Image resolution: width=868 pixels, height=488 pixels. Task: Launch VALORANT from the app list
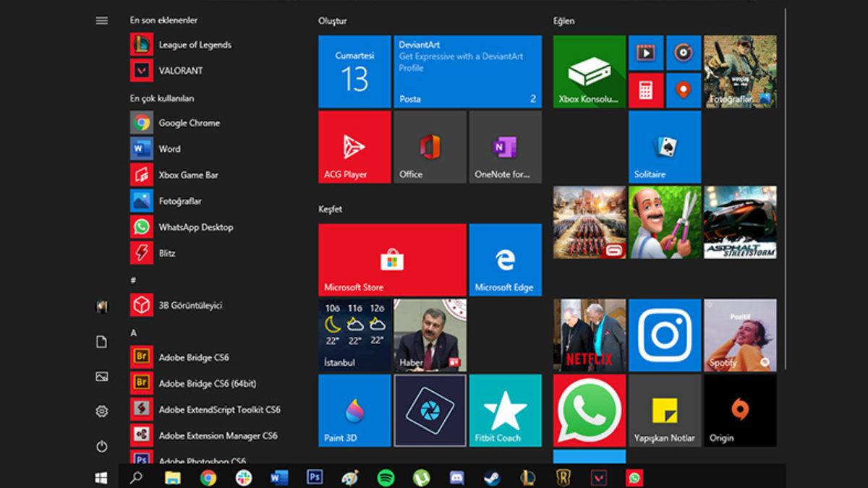pos(180,71)
